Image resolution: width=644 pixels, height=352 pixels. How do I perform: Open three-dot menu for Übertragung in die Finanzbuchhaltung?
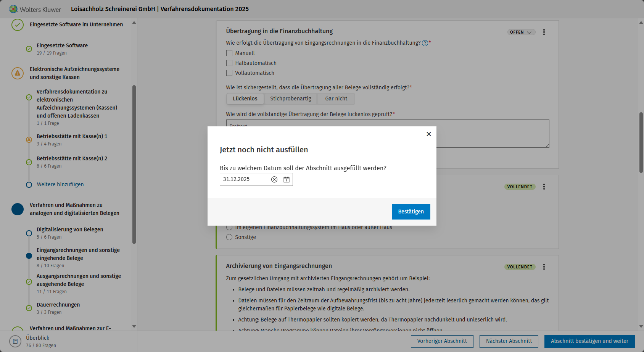[544, 32]
